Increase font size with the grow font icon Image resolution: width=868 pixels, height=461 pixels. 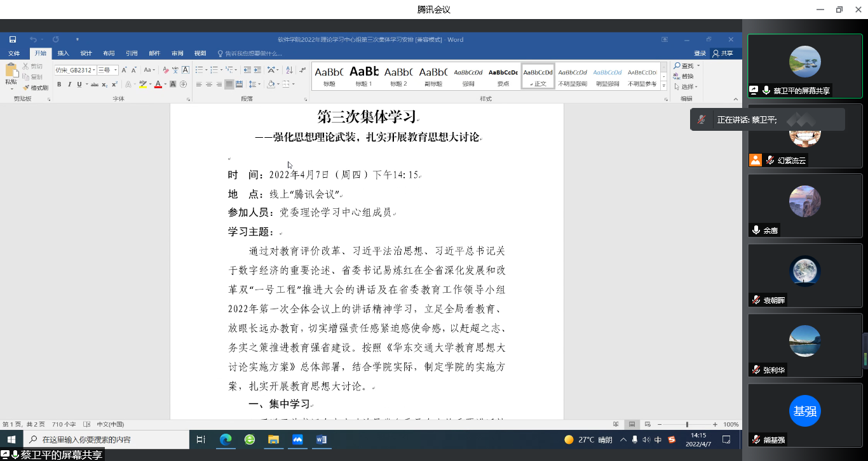tap(124, 70)
